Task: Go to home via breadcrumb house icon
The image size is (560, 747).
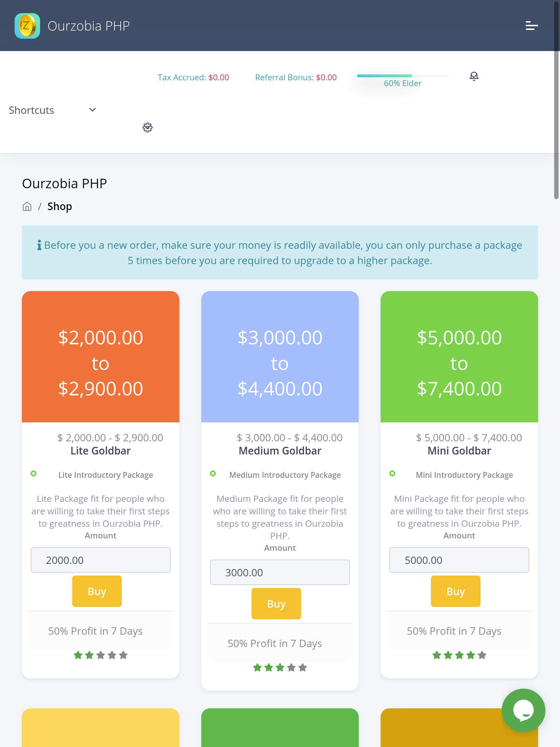Action: tap(27, 206)
